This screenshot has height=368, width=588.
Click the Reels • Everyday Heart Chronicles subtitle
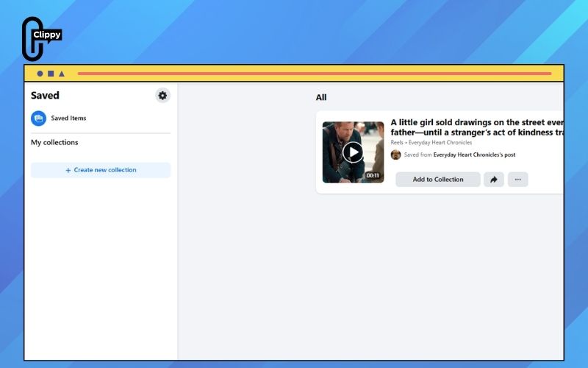coord(431,143)
